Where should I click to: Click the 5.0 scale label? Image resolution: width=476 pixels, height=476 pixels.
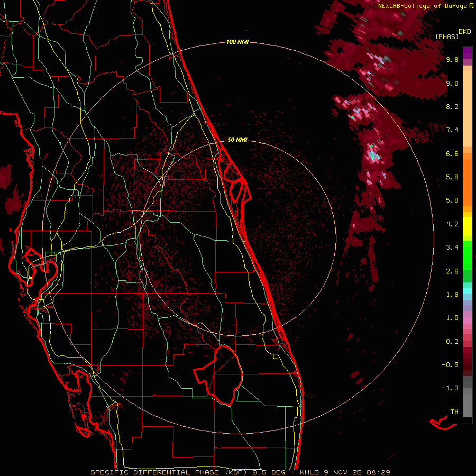[x=452, y=200]
